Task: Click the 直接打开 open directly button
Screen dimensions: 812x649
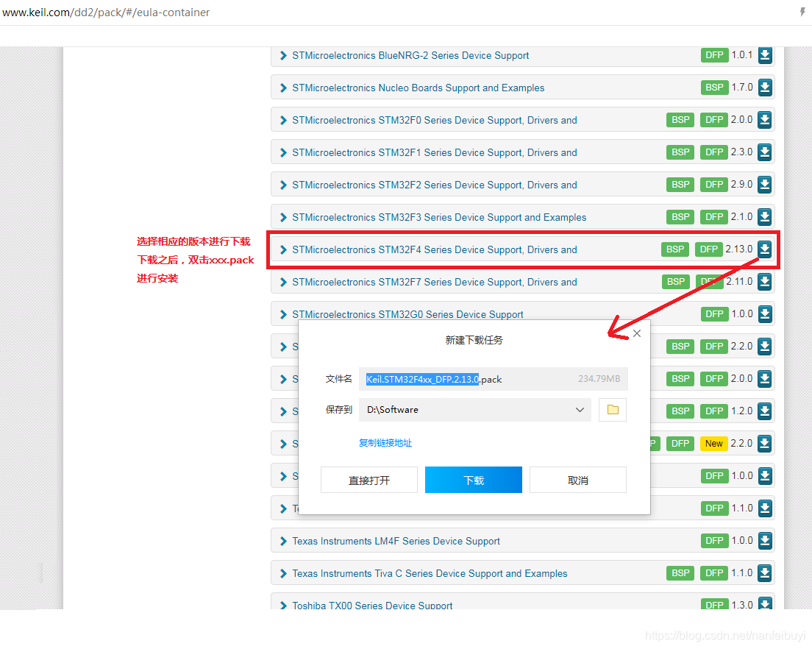Action: (x=368, y=480)
